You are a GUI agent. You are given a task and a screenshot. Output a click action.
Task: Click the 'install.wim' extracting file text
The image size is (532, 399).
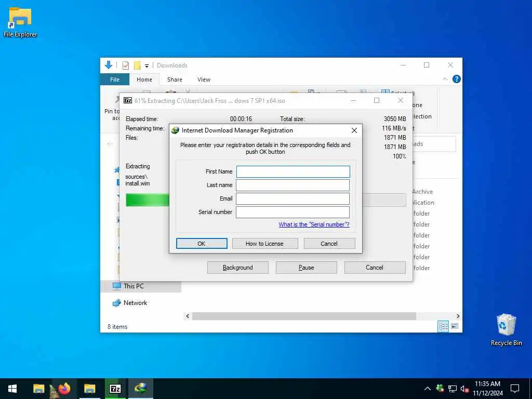click(x=137, y=183)
